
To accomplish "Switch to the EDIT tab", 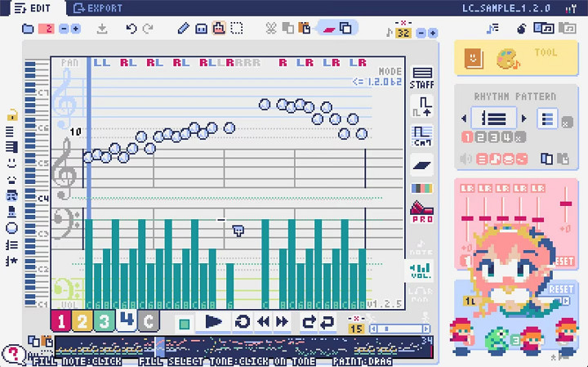I will [33, 8].
